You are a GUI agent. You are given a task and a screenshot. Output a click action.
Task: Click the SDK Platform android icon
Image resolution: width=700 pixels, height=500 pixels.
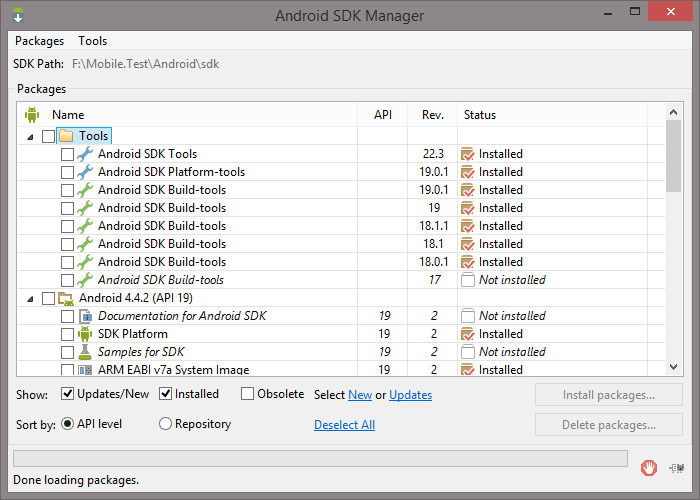(x=85, y=334)
